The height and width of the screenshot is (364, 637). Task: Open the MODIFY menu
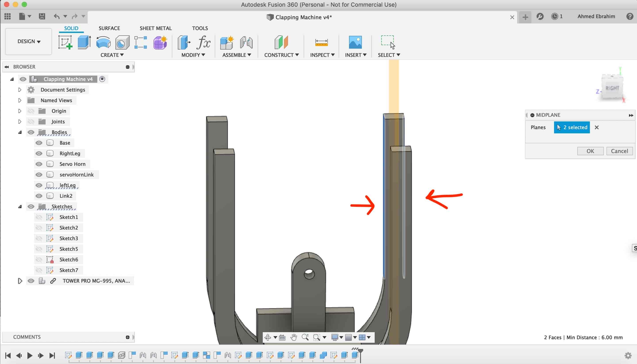[x=193, y=55]
